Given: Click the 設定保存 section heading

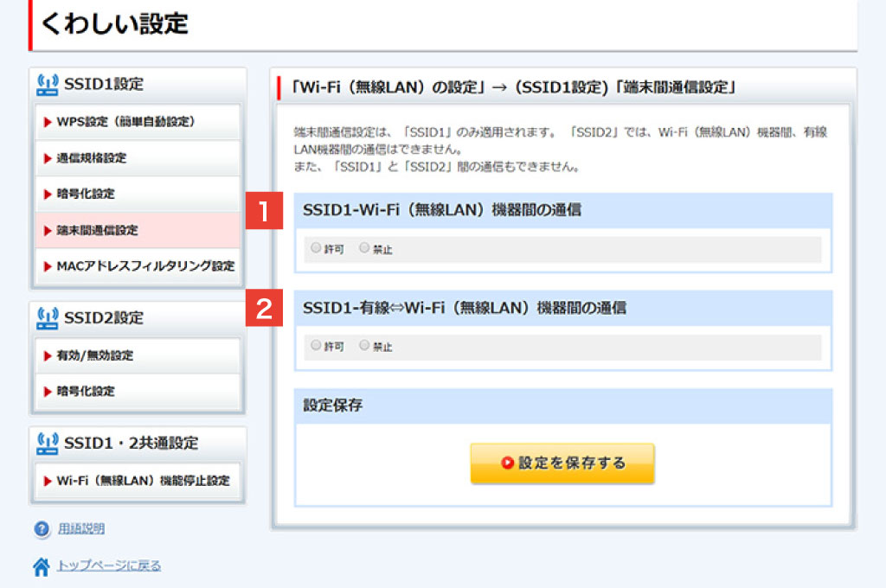Looking at the screenshot, I should 333,405.
